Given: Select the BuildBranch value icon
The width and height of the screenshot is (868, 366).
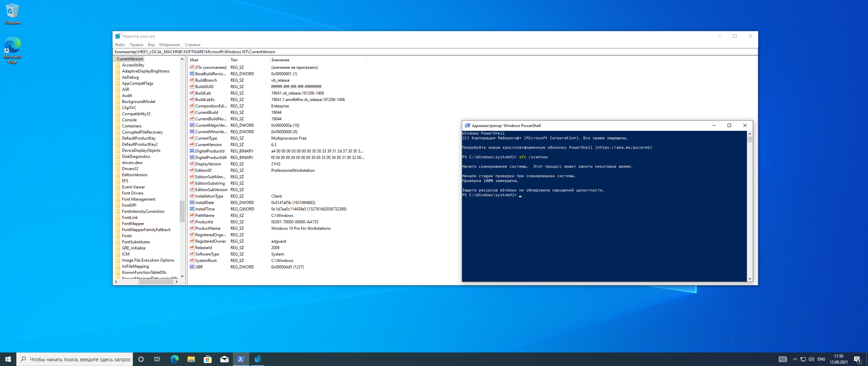Looking at the screenshot, I should point(192,80).
